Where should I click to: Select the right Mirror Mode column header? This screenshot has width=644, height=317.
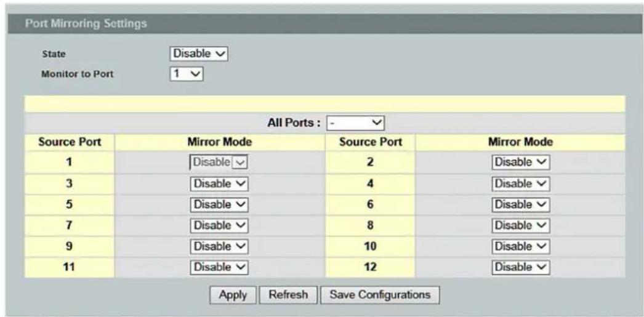click(520, 142)
